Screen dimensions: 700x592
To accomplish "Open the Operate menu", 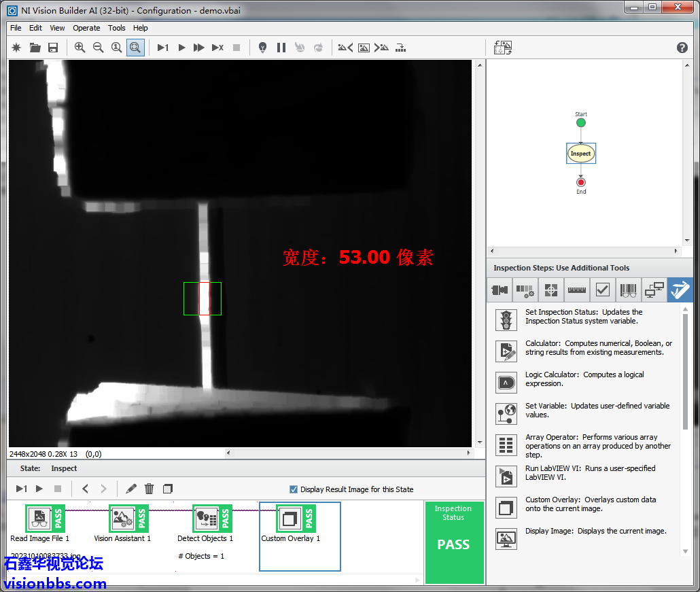I will (86, 28).
